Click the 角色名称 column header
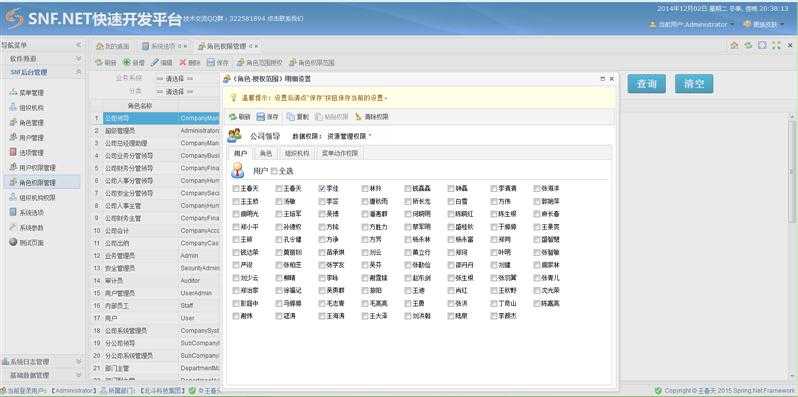798x397 pixels. coord(140,106)
